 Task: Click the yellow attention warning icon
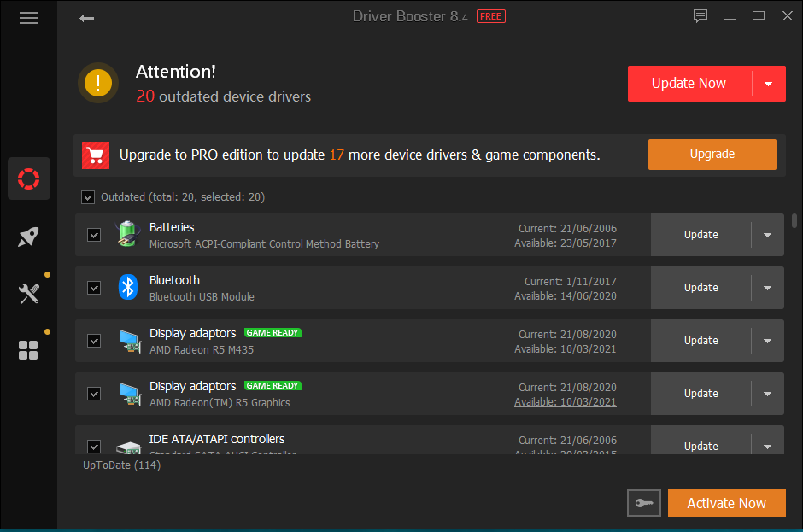coord(98,83)
